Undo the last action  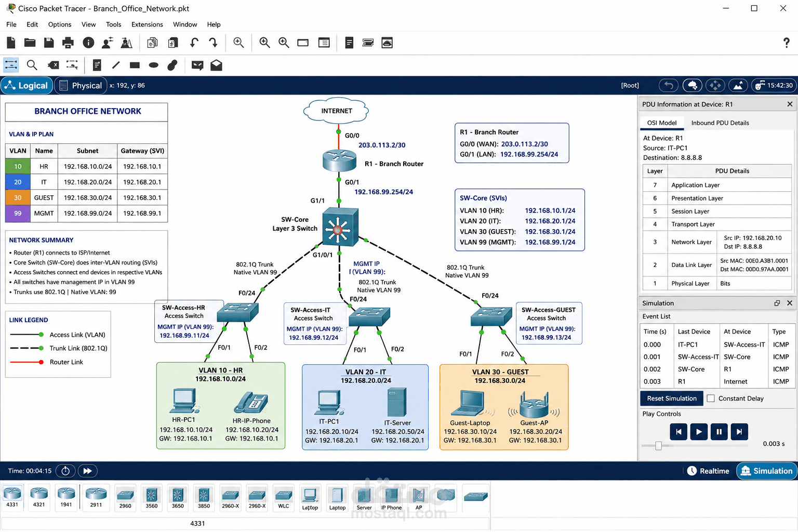pyautogui.click(x=194, y=43)
